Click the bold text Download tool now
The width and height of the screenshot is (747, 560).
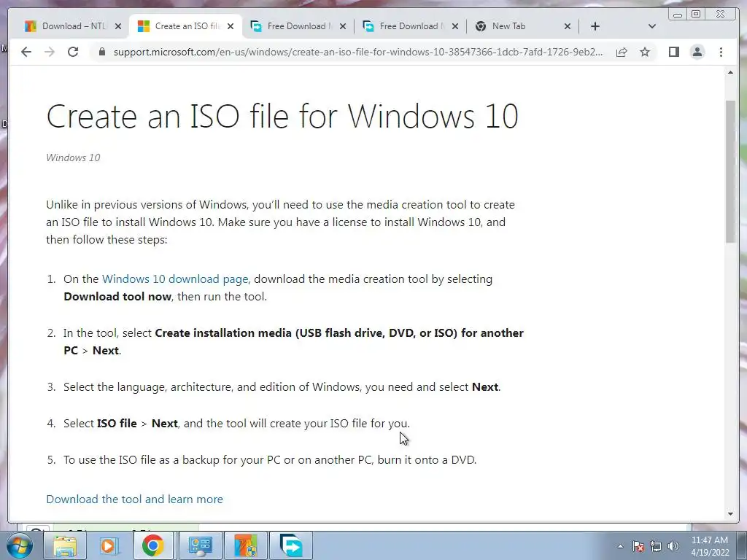point(117,297)
